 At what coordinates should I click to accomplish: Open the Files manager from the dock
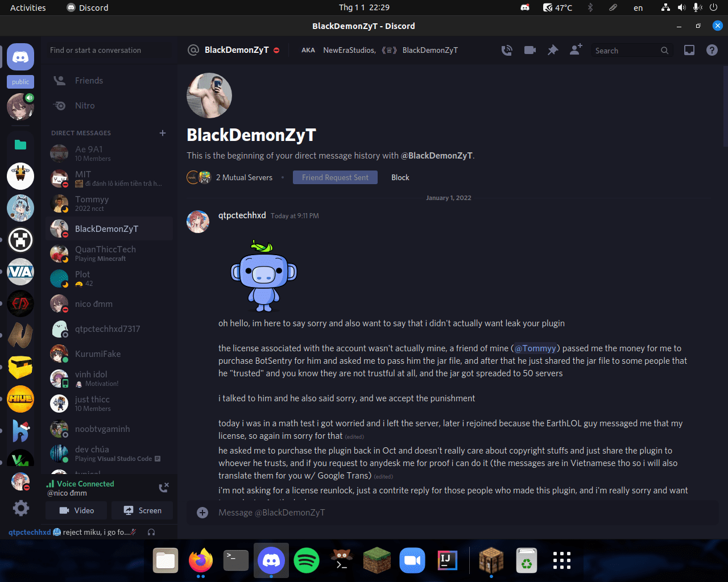[166, 561]
